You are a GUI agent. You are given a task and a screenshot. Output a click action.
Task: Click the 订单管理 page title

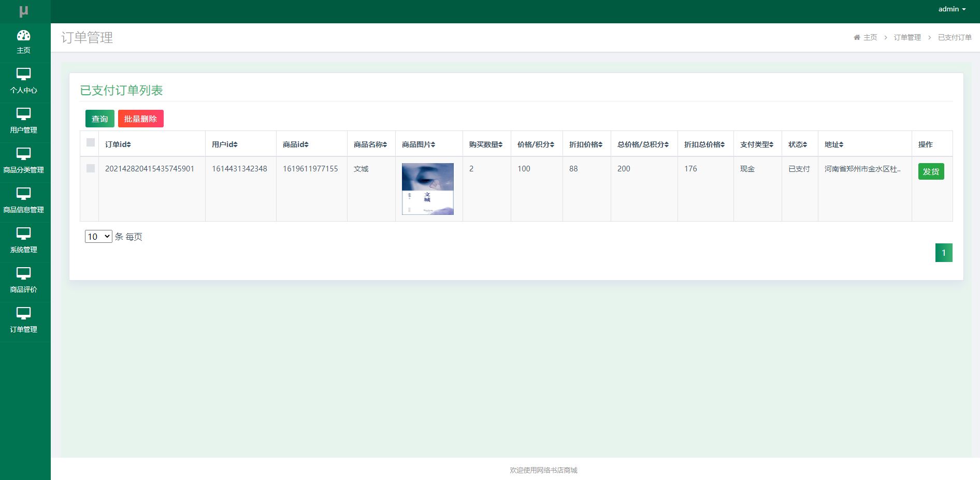tap(87, 37)
